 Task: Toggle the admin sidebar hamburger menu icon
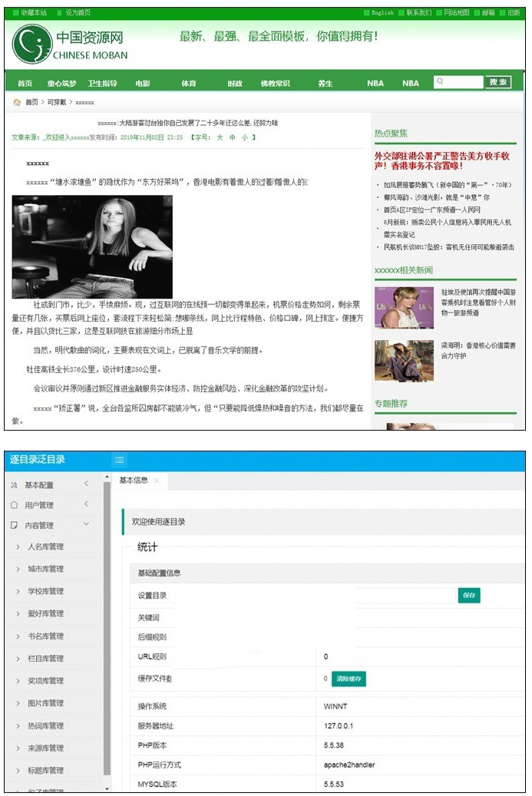120,460
